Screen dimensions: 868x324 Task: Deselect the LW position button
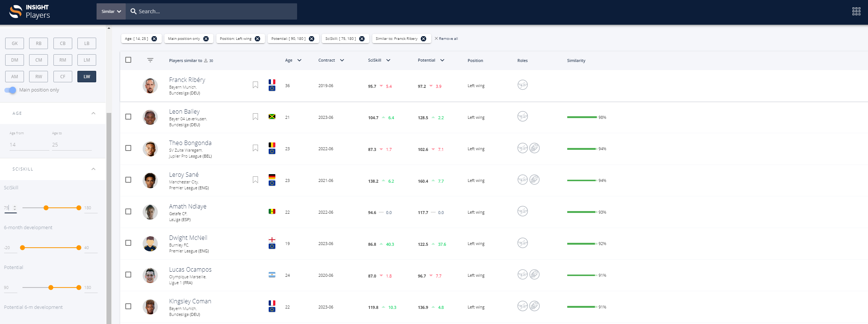point(87,76)
